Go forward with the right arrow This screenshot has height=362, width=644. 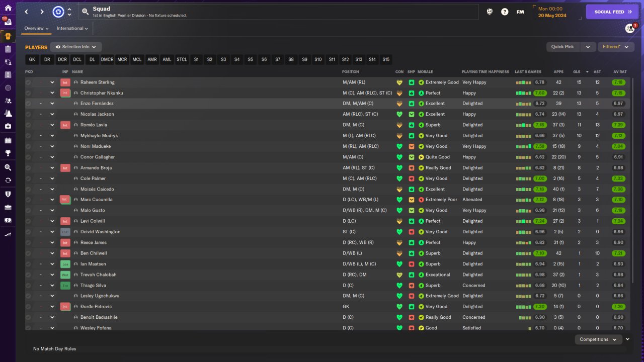tap(42, 12)
